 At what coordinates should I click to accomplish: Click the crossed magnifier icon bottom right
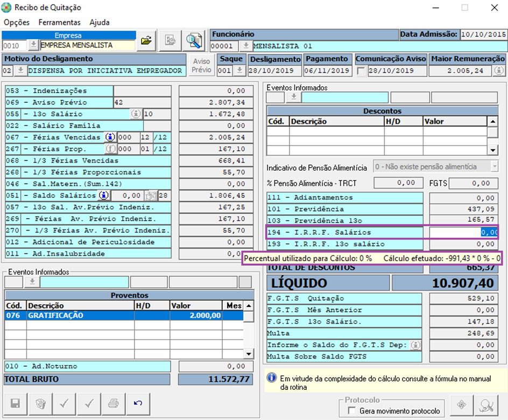coord(486,405)
